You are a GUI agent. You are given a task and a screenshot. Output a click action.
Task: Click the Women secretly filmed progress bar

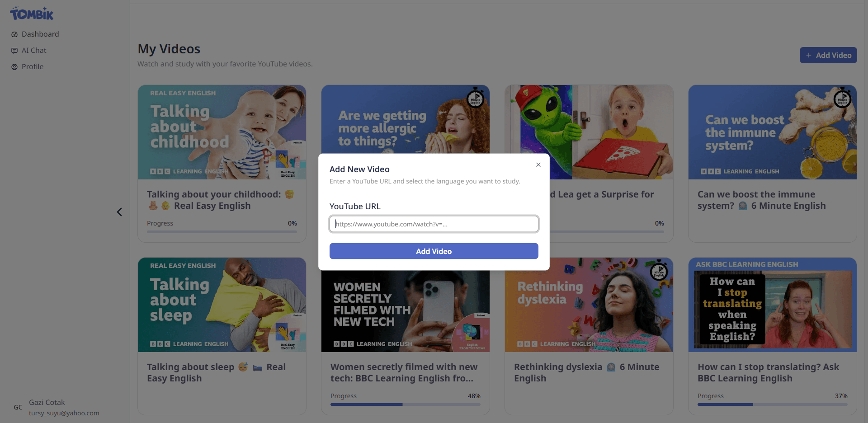406,404
